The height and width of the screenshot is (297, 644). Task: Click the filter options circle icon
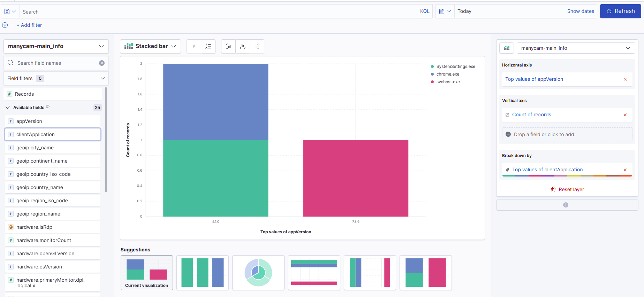point(5,25)
